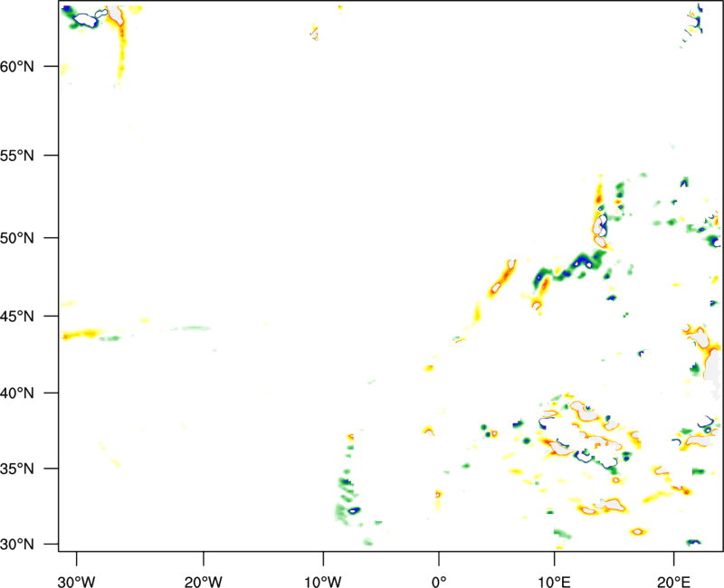Click the 0° longitude label
The image size is (724, 588).
point(439,582)
